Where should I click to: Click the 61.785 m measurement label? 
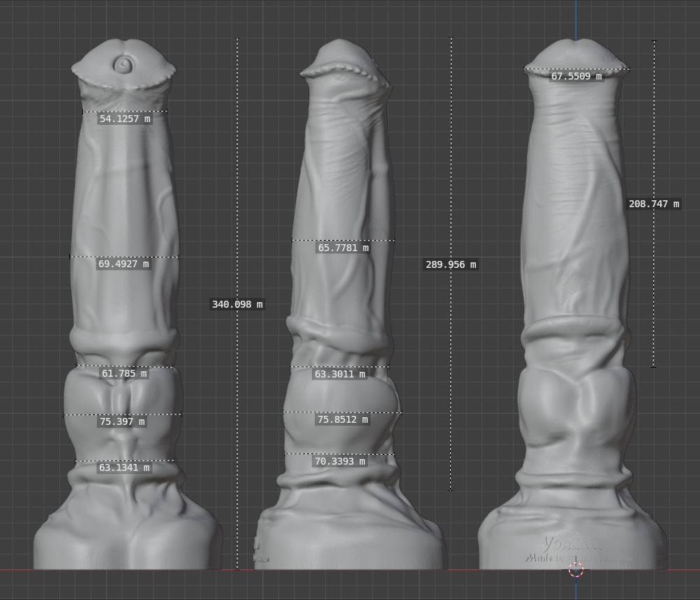tap(125, 374)
